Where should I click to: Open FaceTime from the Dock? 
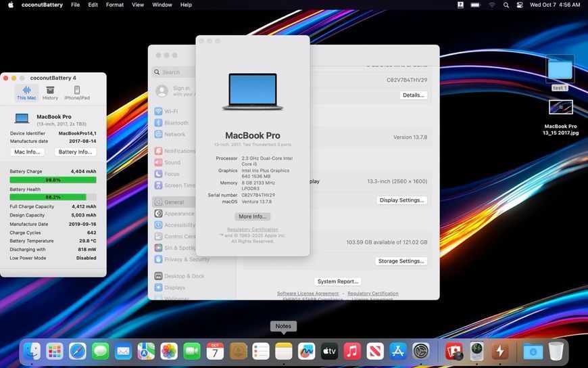[192, 352]
